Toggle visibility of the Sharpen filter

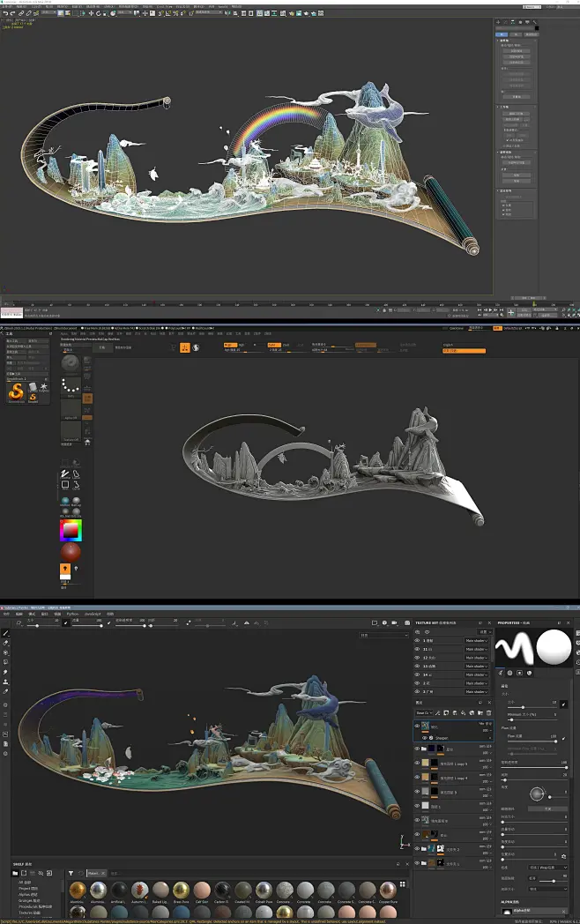point(424,738)
